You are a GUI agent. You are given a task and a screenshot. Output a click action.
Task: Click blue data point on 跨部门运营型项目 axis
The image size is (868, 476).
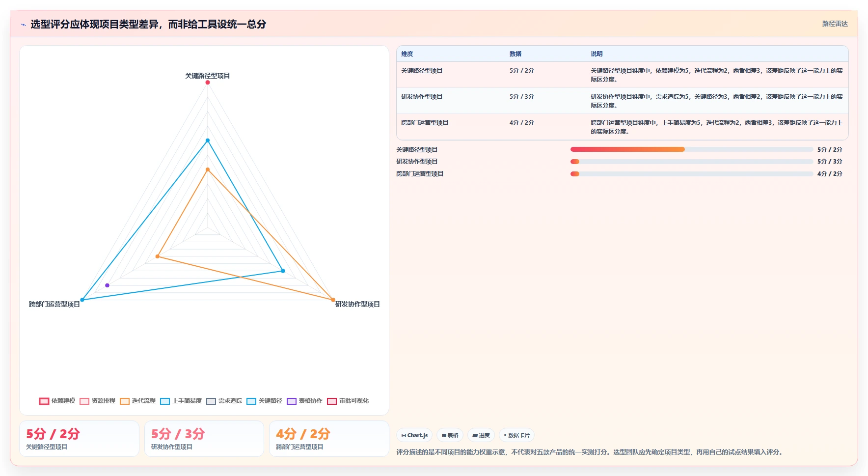(82, 300)
